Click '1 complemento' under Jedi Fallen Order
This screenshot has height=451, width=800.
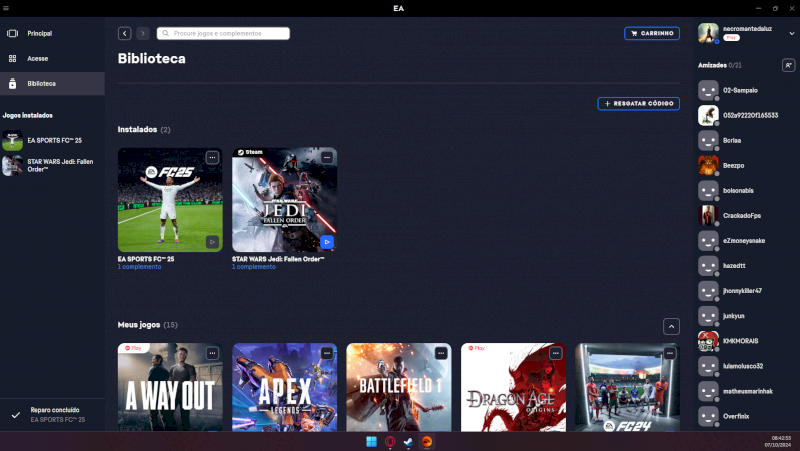pyautogui.click(x=254, y=267)
